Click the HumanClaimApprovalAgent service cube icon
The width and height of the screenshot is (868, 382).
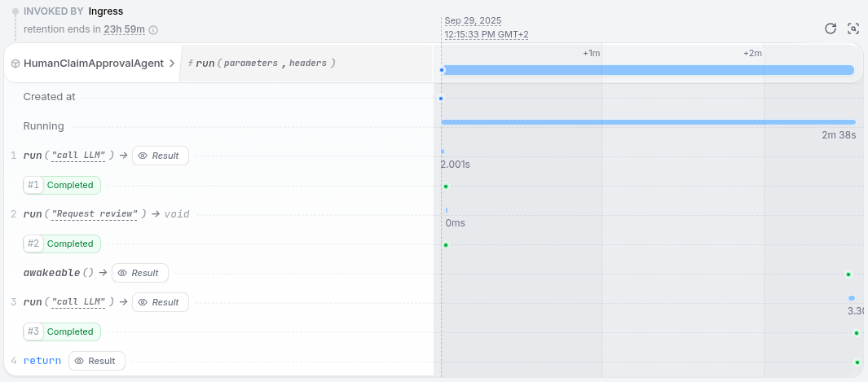click(15, 64)
